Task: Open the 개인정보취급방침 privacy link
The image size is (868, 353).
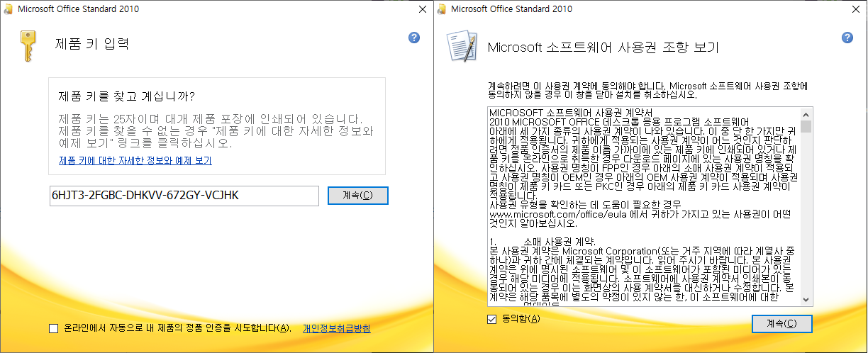Action: [x=336, y=328]
